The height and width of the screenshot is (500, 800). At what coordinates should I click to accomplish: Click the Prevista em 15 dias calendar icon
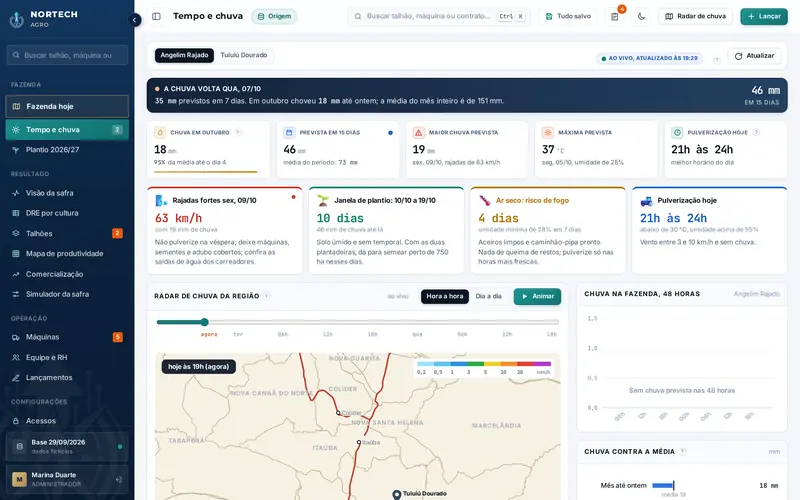[x=289, y=133]
